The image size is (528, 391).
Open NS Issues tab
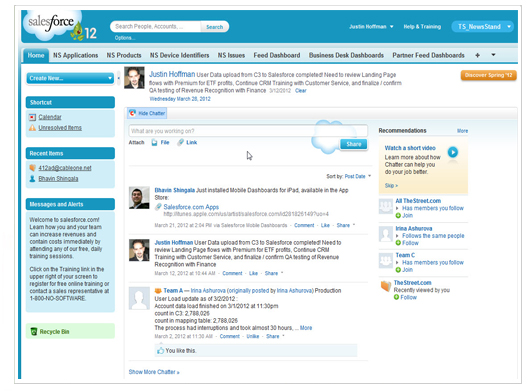tap(231, 55)
